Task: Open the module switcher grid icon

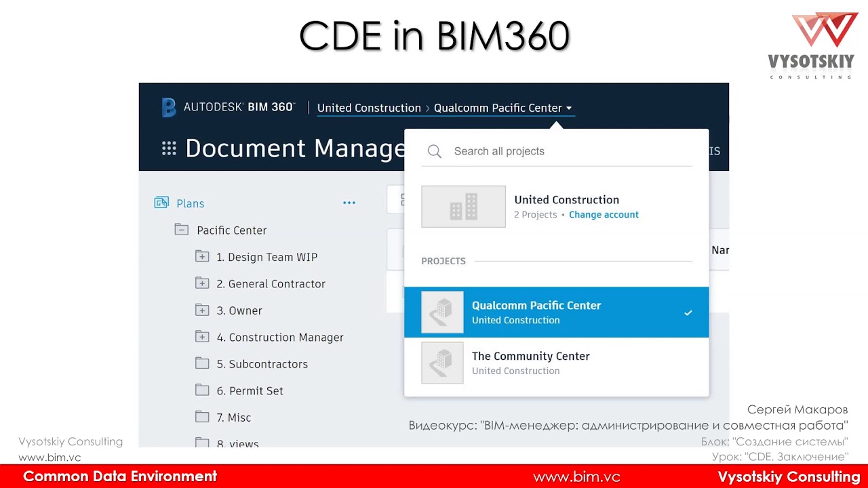Action: click(169, 148)
